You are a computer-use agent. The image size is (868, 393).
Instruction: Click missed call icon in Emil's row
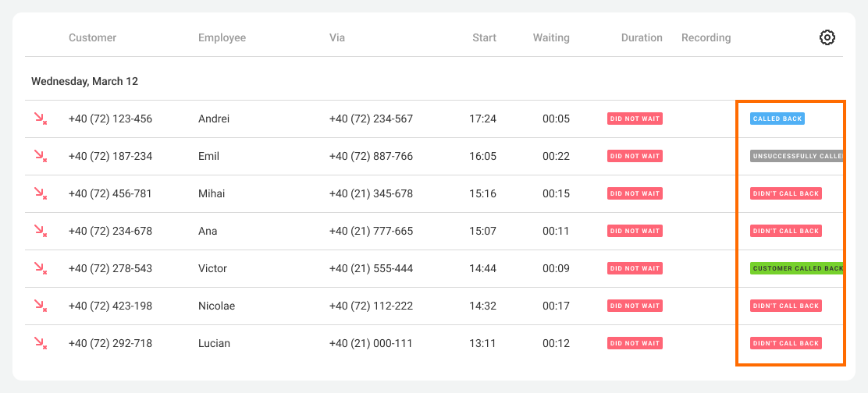tap(40, 156)
